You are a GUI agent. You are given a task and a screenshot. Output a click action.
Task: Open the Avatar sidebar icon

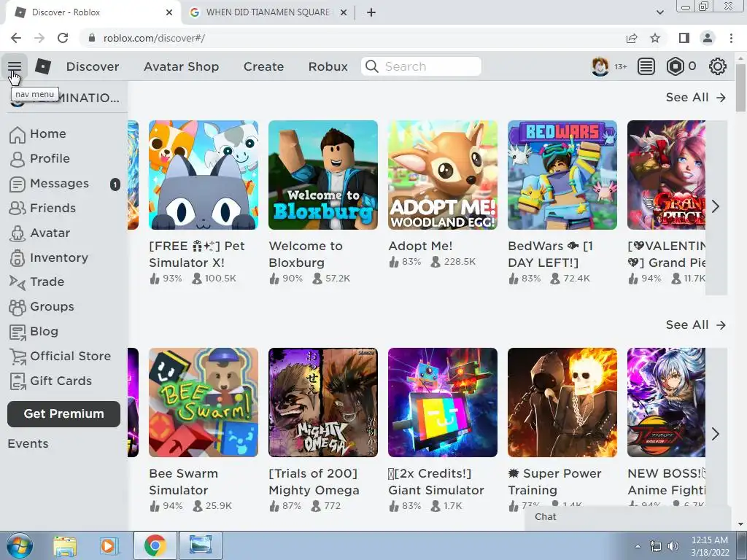(x=18, y=233)
